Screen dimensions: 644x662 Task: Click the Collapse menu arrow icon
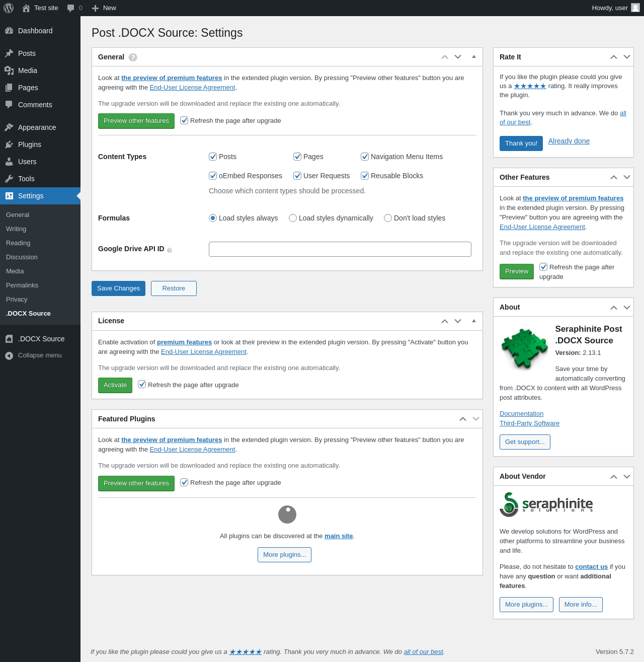pos(9,355)
